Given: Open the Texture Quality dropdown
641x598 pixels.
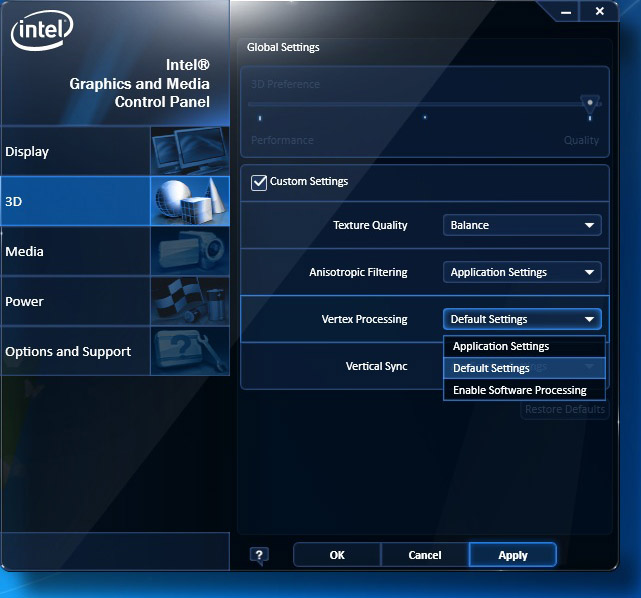Looking at the screenshot, I should [522, 225].
